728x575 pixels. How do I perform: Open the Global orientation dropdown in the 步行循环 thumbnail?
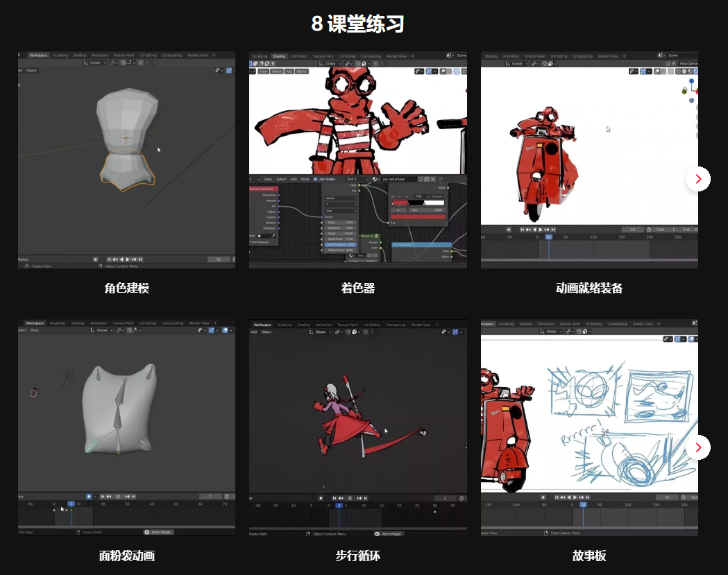pos(321,332)
